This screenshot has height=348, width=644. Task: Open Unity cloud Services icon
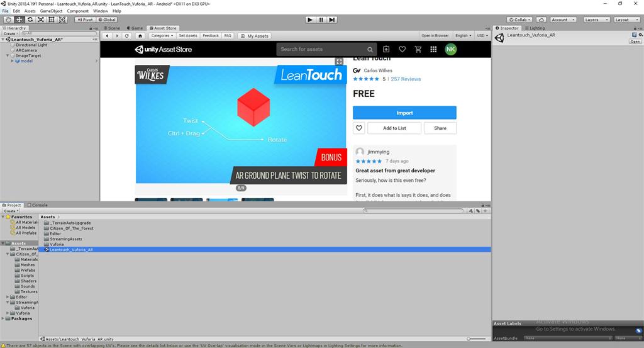(x=541, y=20)
